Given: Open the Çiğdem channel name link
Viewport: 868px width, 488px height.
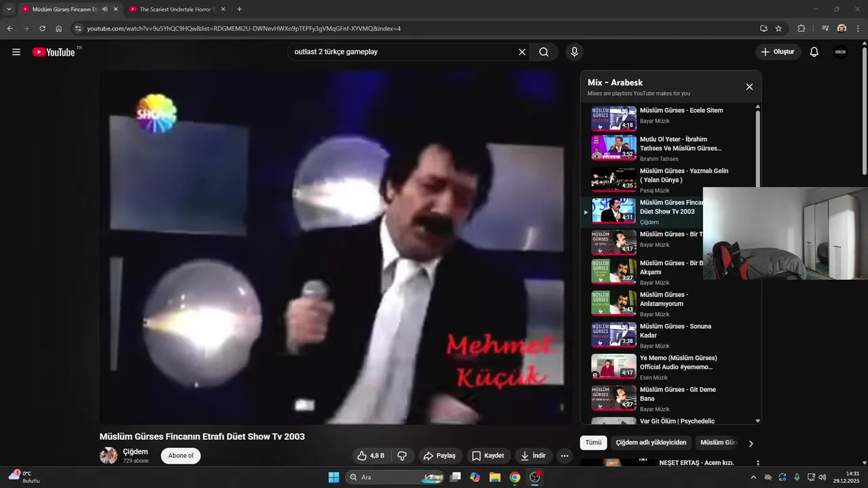Looking at the screenshot, I should pos(135,451).
